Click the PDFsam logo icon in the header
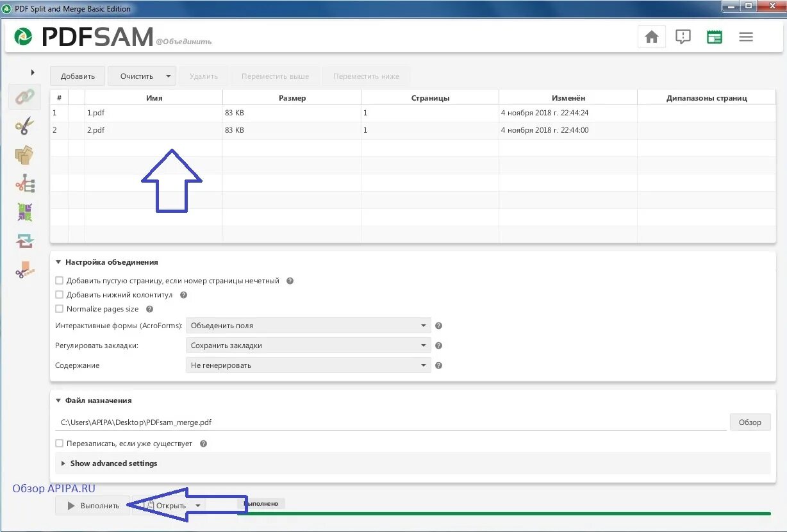Viewport: 787px width, 532px height. click(x=24, y=37)
